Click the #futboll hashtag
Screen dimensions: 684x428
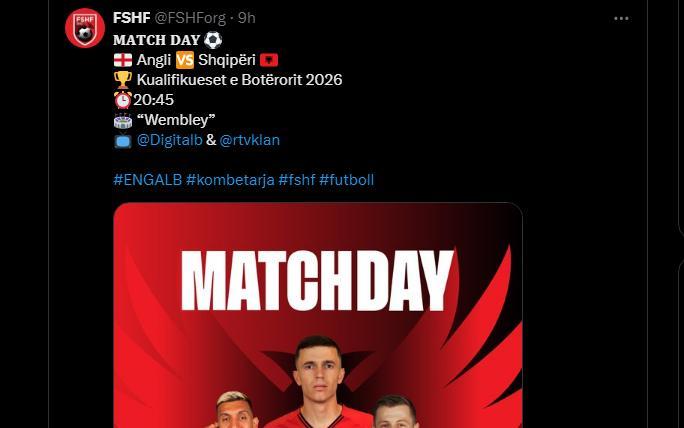(x=346, y=180)
